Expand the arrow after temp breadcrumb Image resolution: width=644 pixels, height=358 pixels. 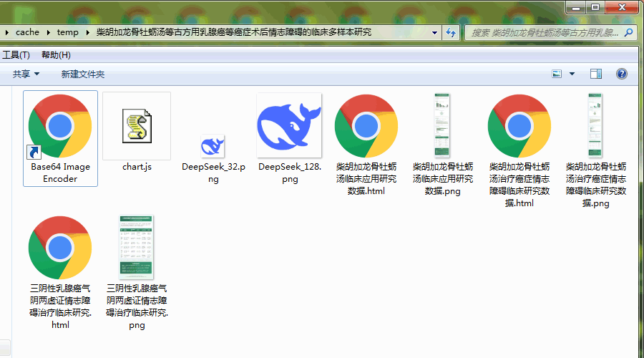[87, 32]
